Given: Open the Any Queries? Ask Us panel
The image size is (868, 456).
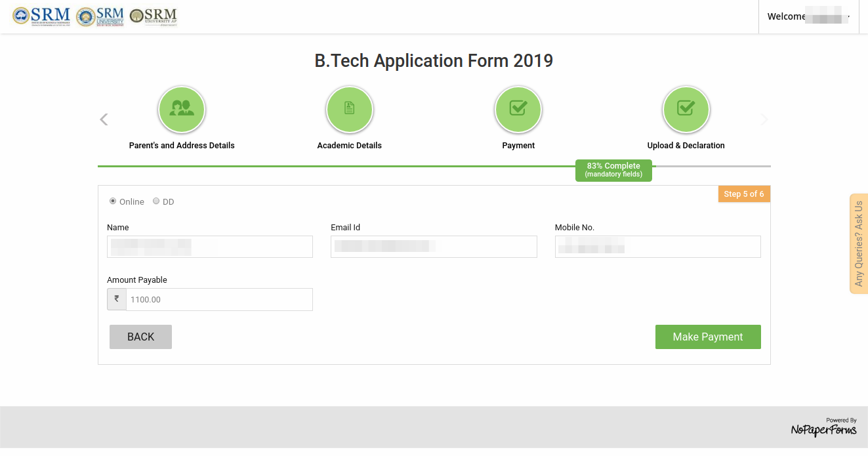Looking at the screenshot, I should (x=858, y=242).
